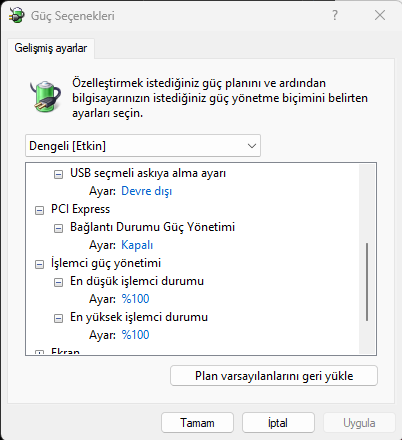The height and width of the screenshot is (440, 402).
Task: Click the green battery plug icon
Action: point(46,96)
